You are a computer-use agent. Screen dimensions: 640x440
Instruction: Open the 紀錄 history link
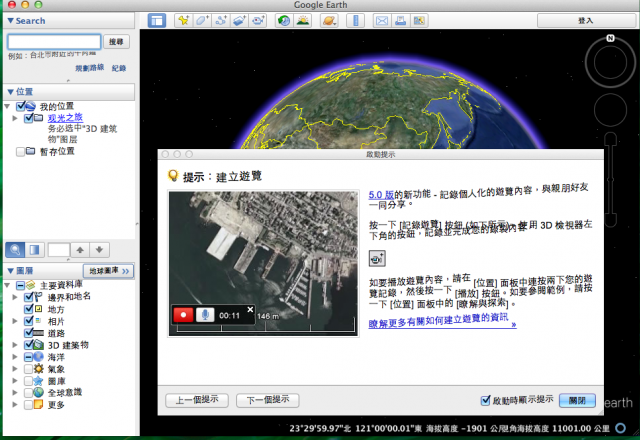tap(119, 68)
